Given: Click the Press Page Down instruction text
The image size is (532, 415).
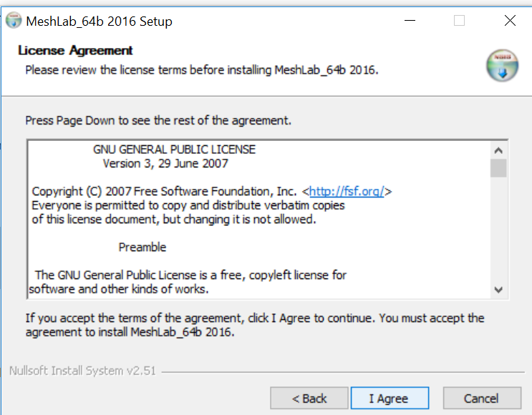Looking at the screenshot, I should coord(158,120).
